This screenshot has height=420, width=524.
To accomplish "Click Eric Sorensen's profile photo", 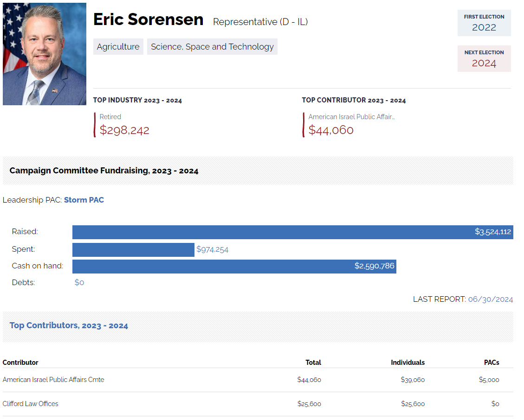I will pos(45,54).
